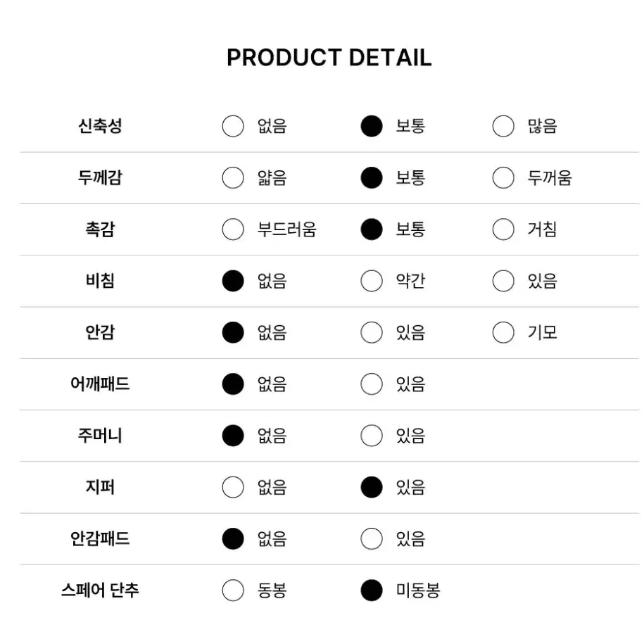Choose 있음 for 주머니

tap(372, 436)
